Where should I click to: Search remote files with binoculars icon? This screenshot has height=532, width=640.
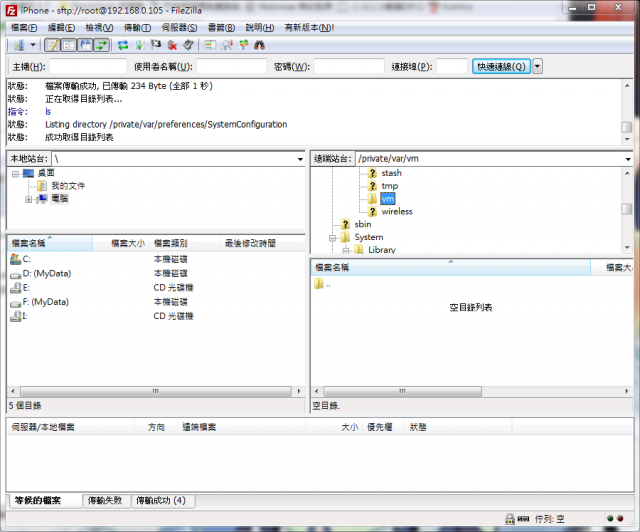pyautogui.click(x=260, y=45)
